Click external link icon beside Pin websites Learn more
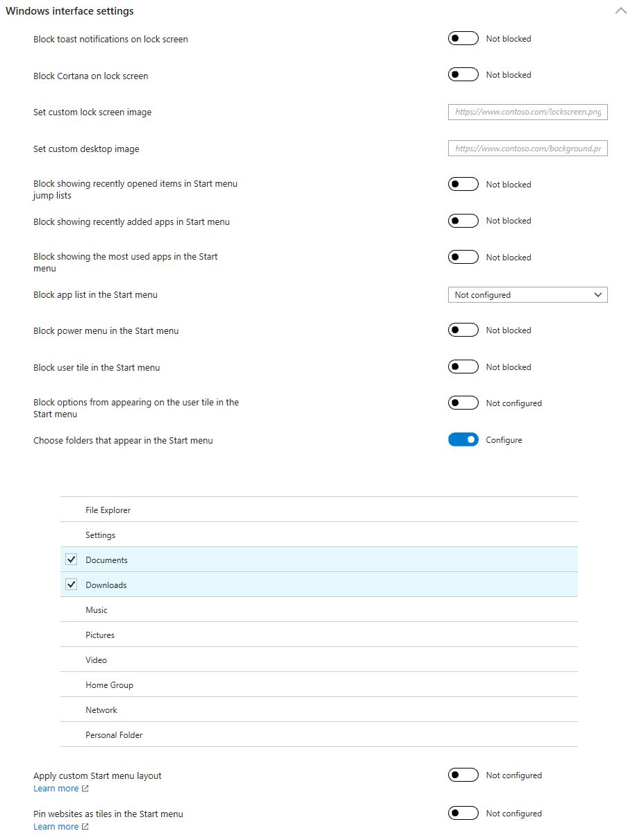635x840 pixels. click(x=85, y=827)
